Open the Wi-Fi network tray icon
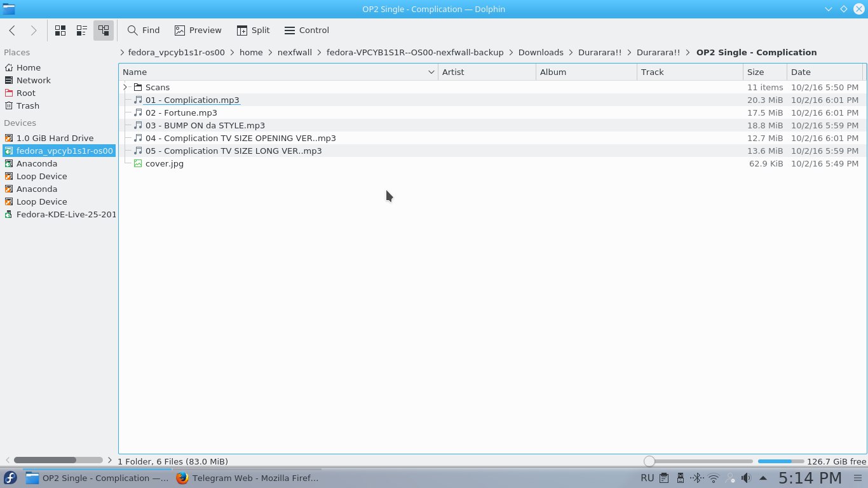The image size is (868, 488). tap(714, 478)
